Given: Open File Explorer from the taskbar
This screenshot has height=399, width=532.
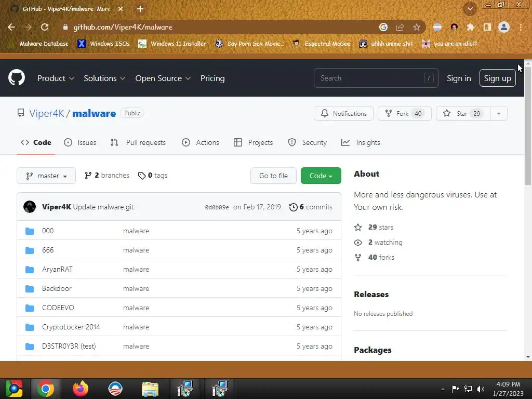Looking at the screenshot, I should (x=150, y=389).
